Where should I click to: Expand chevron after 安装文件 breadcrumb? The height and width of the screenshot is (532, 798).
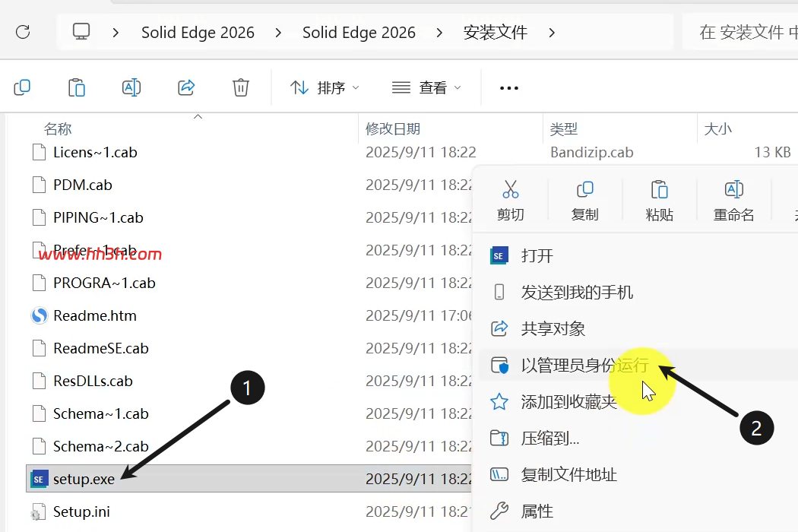(x=552, y=33)
